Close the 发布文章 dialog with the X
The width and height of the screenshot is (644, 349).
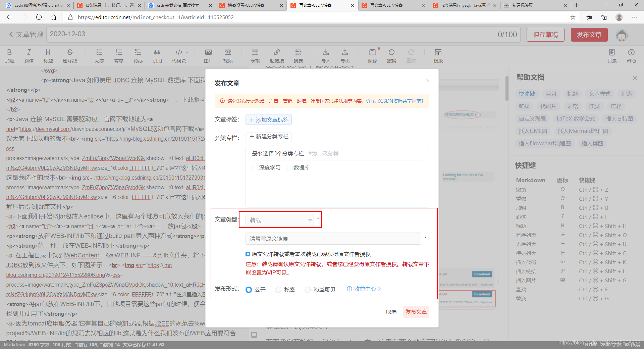pos(427,81)
